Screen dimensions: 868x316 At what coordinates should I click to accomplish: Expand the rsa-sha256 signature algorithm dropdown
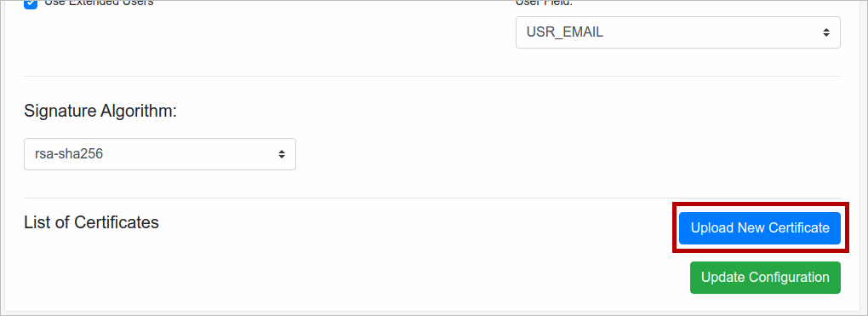point(160,154)
